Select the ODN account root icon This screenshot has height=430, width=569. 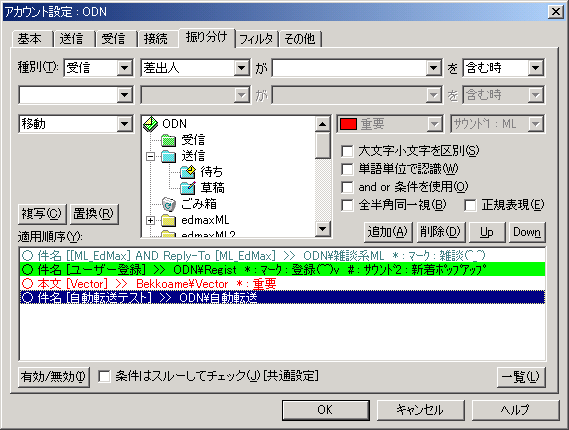[151, 124]
